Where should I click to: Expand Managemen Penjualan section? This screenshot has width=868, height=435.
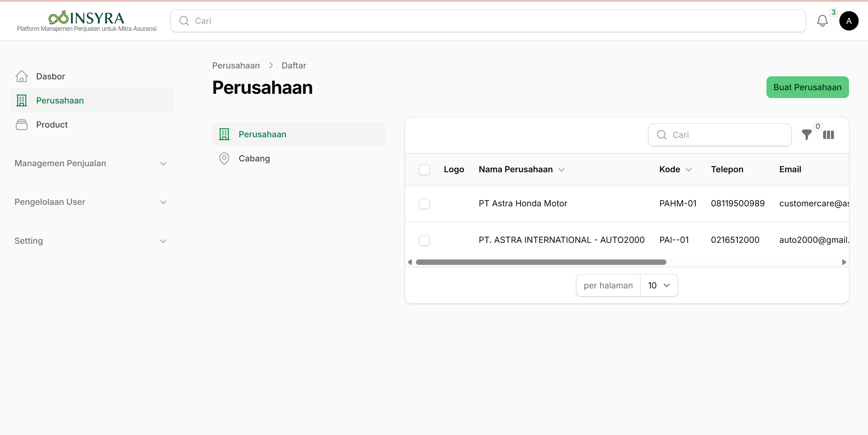tap(92, 163)
